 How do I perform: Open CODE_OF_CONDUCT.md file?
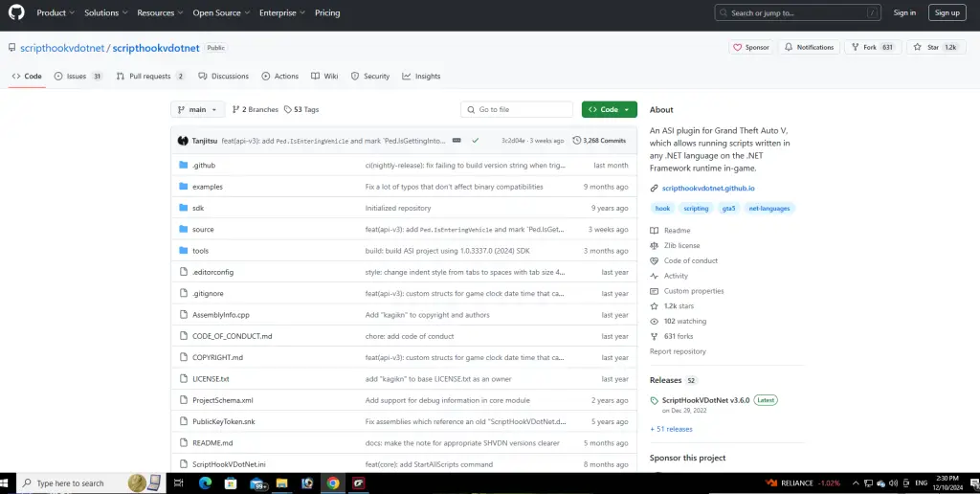[233, 336]
